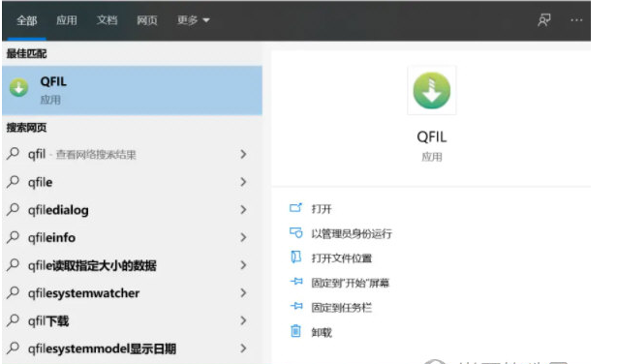This screenshot has height=364, width=617.
Task: Select the qfil下载 suggestion
Action: (x=132, y=320)
